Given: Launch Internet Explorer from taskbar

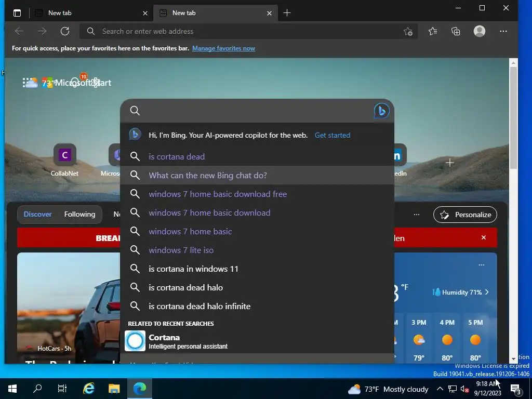Looking at the screenshot, I should [89, 389].
